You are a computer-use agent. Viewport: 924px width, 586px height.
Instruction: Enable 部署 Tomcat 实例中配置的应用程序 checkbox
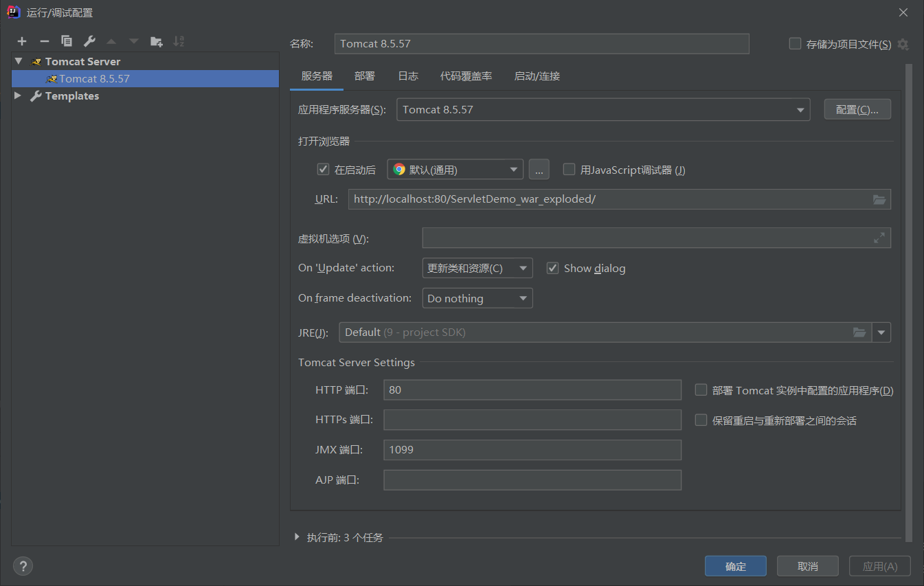(x=701, y=390)
